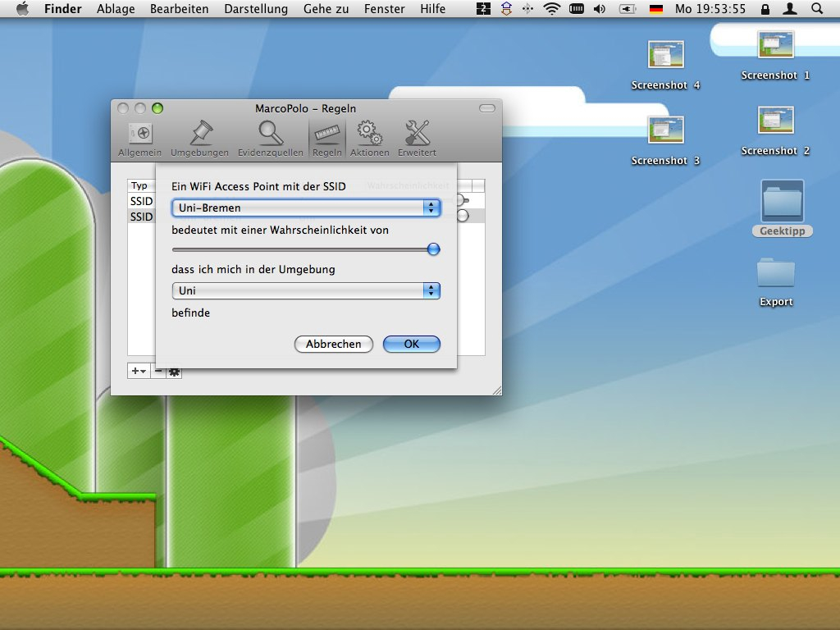Open the gear action menu below rules list
The width and height of the screenshot is (840, 630).
[x=174, y=372]
